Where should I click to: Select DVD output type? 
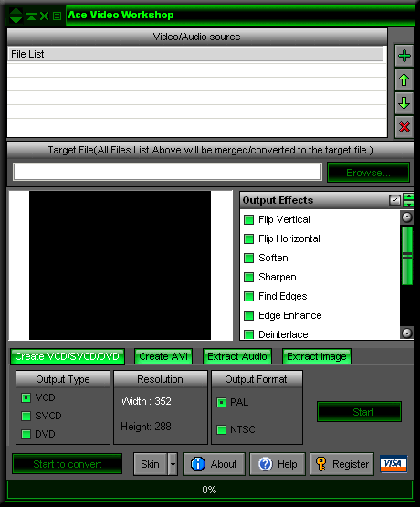(26, 434)
